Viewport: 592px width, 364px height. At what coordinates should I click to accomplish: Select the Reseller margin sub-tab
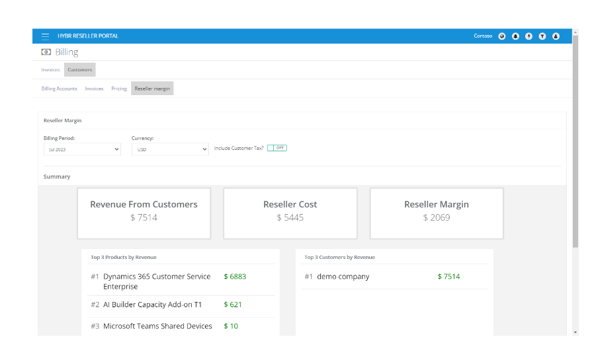pyautogui.click(x=152, y=89)
